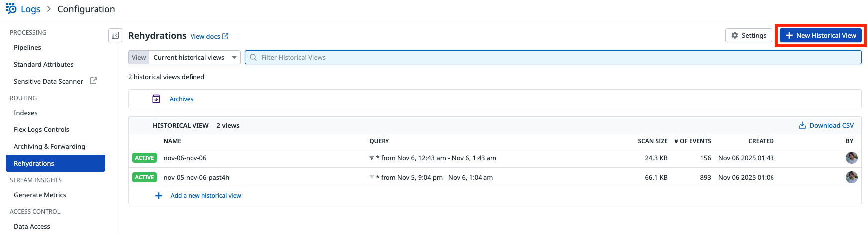
Task: Click the ACTIVE badge for nov-06-nov-06
Action: coord(144,158)
